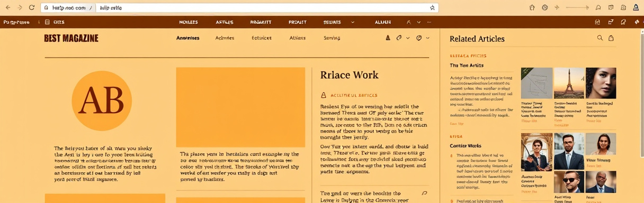Select the 'Serving' tab in the magazine nav
The height and width of the screenshot is (203, 644).
(x=332, y=38)
